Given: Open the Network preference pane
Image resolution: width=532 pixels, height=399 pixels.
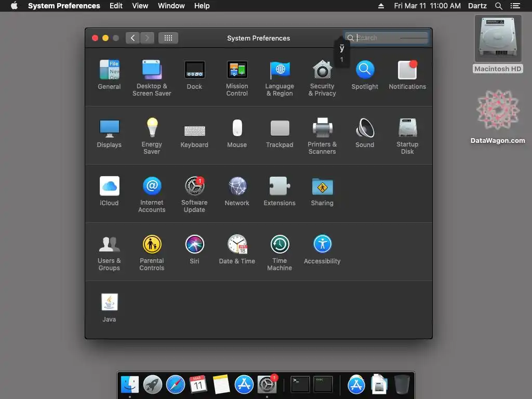Looking at the screenshot, I should [237, 191].
